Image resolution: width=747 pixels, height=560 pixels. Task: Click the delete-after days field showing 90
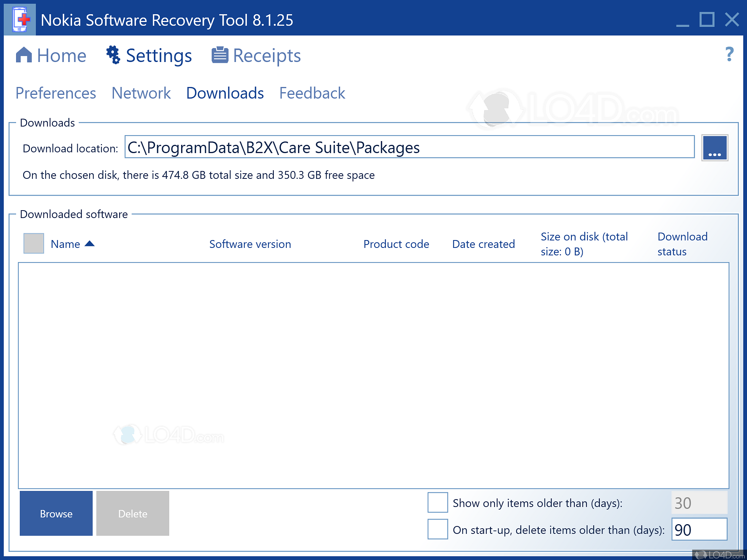point(699,529)
